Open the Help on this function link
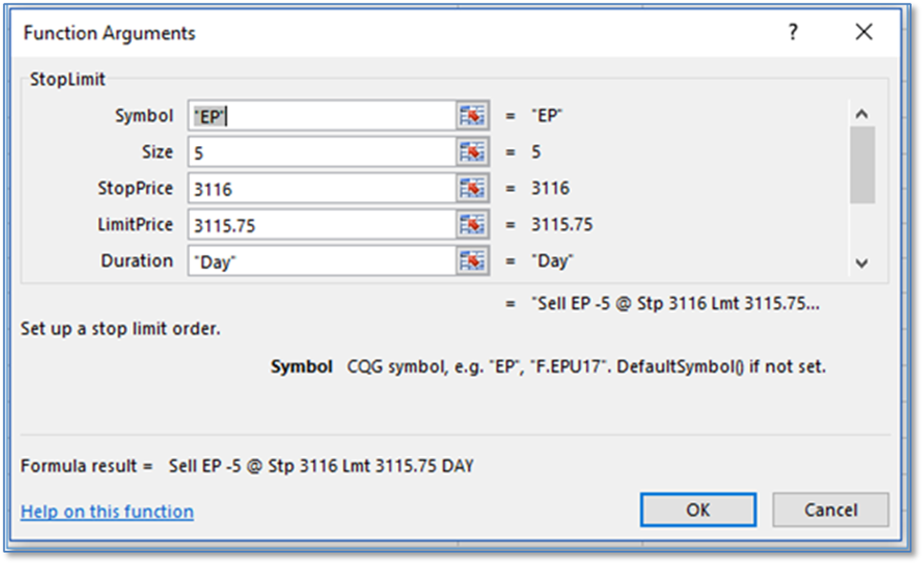This screenshot has width=924, height=564. point(107,512)
